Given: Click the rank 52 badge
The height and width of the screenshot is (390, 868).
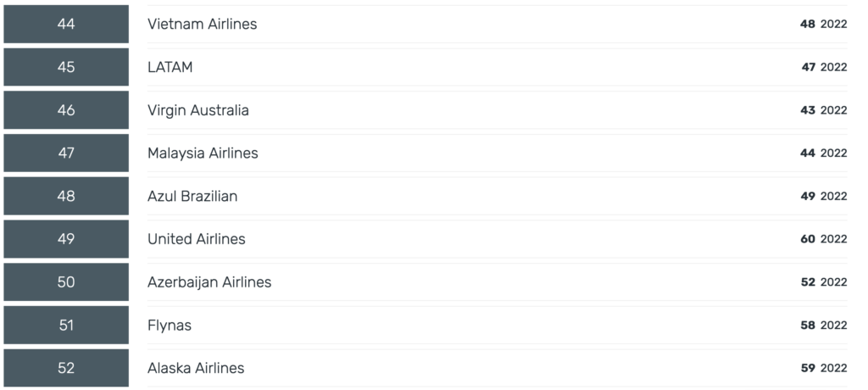Looking at the screenshot, I should [x=66, y=368].
